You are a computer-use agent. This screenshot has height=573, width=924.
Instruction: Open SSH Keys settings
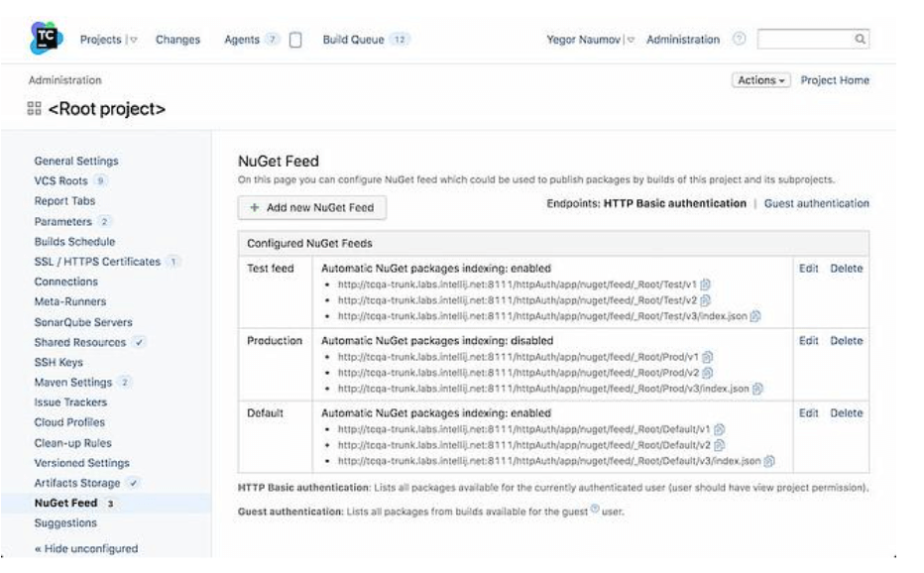click(x=58, y=363)
